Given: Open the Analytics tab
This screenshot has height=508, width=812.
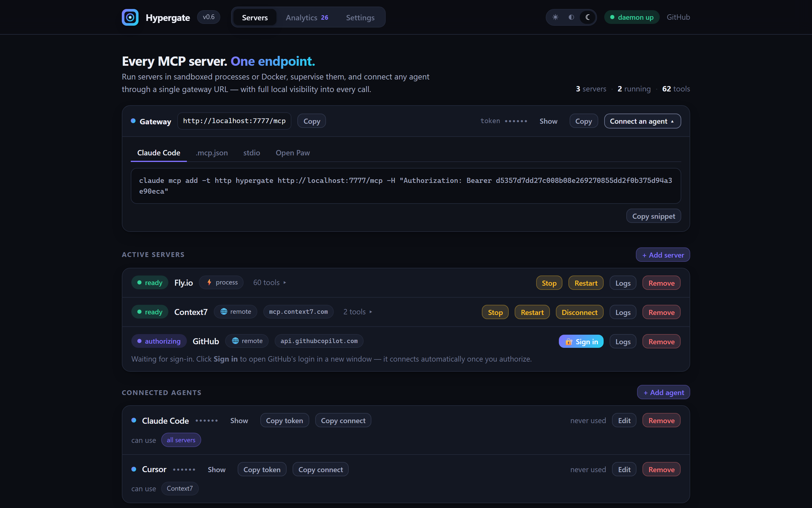Looking at the screenshot, I should click(x=307, y=17).
